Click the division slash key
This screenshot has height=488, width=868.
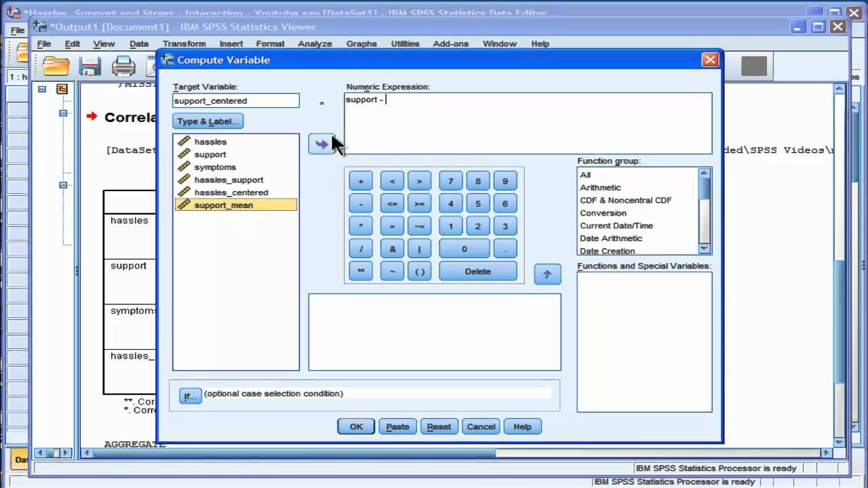tap(361, 249)
